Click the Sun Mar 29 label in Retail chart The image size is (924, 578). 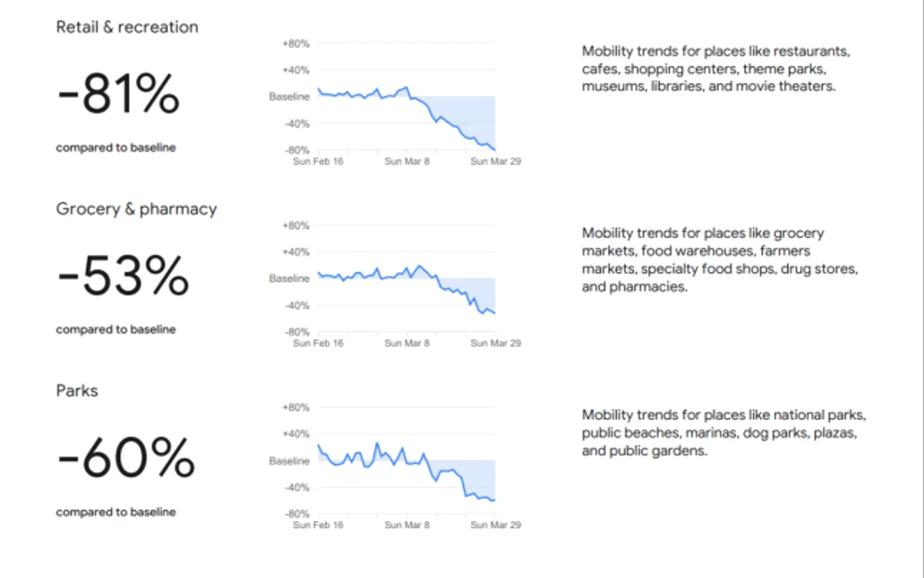(496, 161)
